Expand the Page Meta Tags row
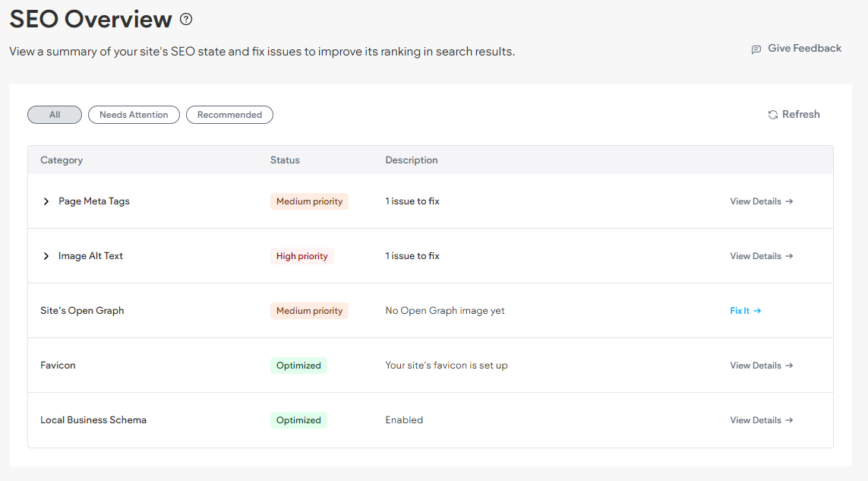 click(46, 201)
